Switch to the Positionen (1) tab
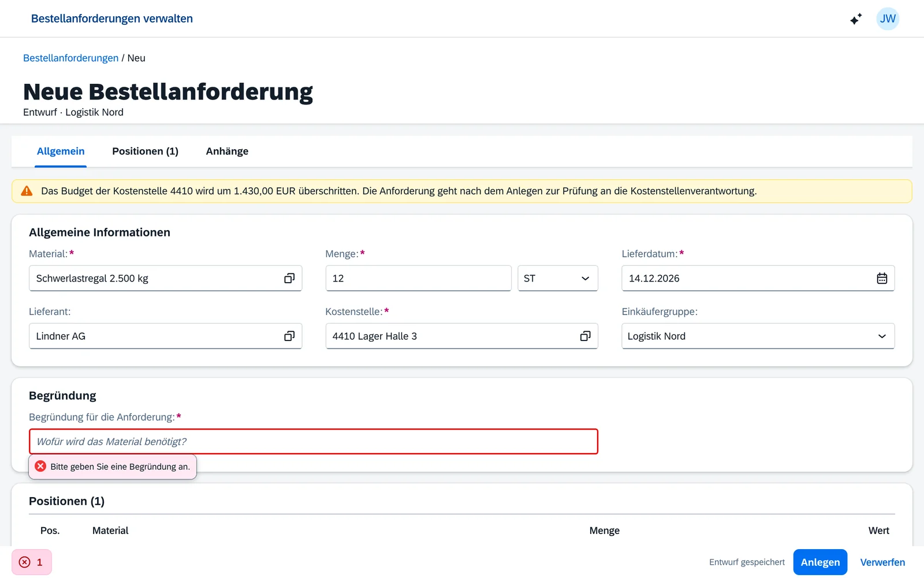This screenshot has width=924, height=578. (x=145, y=151)
